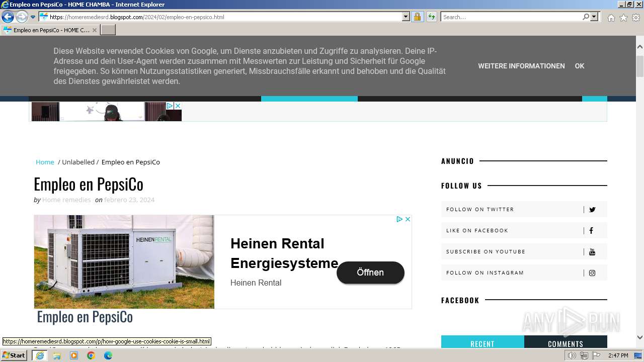Viewport: 644px width, 362px height.
Task: Click the search magnifier icon
Action: pos(586,17)
